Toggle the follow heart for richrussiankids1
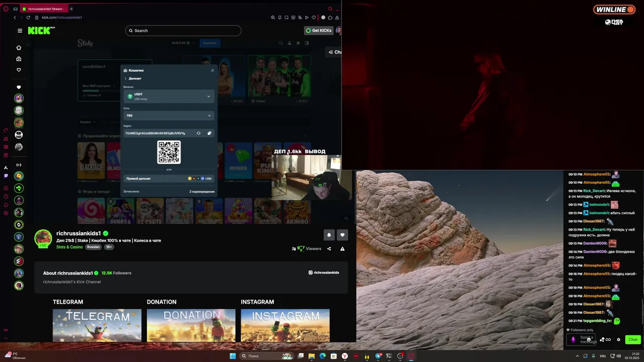The width and height of the screenshot is (644, 362). [x=342, y=235]
